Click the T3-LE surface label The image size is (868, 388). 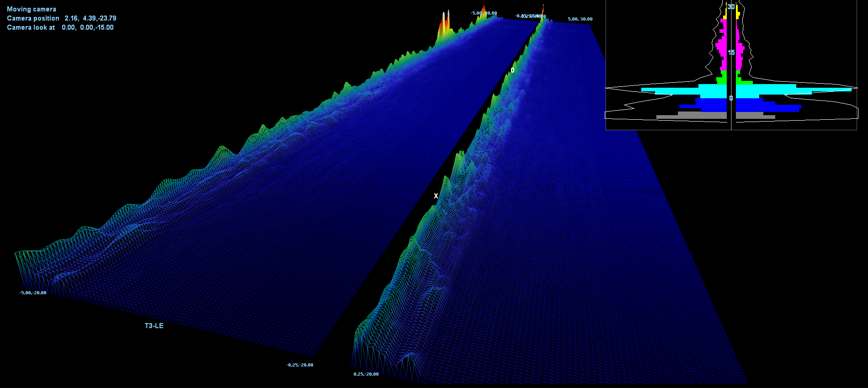(154, 326)
